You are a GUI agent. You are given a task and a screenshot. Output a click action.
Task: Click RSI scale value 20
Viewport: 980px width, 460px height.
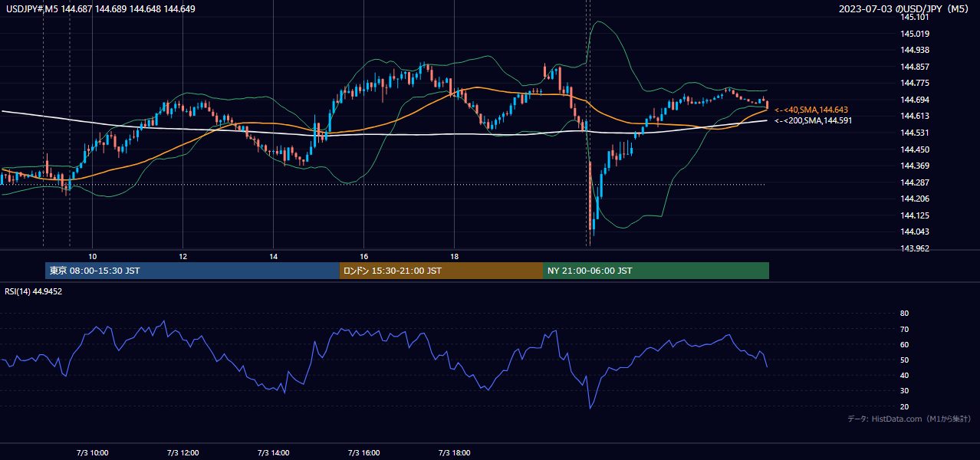point(905,406)
